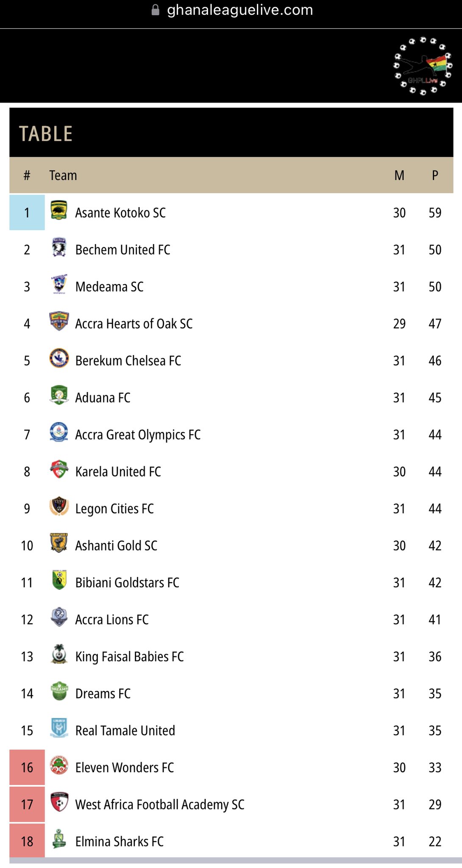Click the red position 16 cell

point(27,768)
